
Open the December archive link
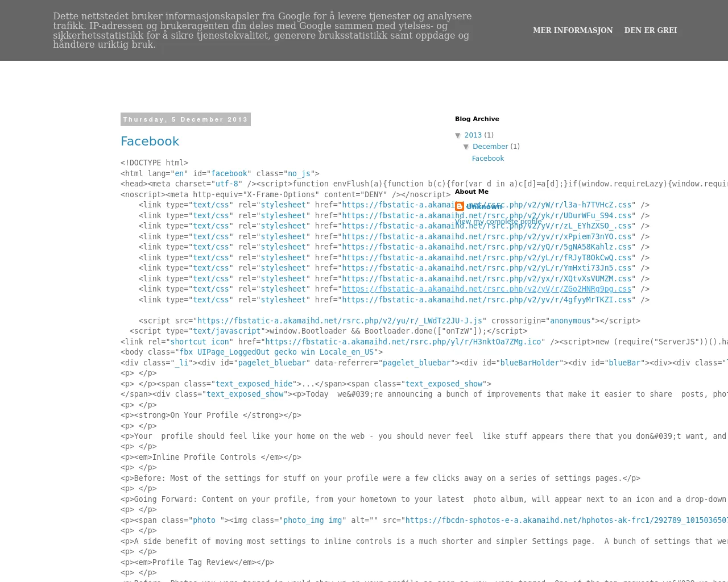[x=490, y=147]
